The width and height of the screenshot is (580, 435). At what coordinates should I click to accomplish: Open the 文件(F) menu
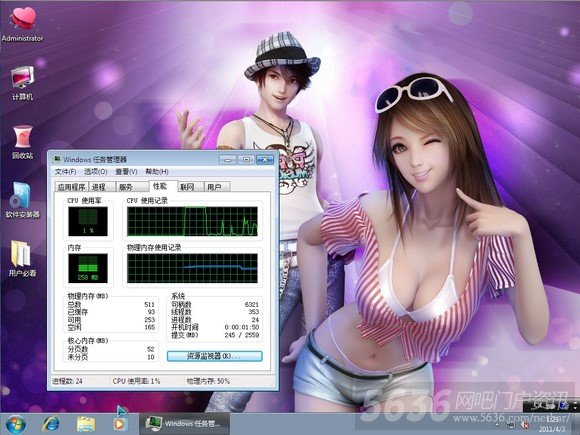point(65,172)
